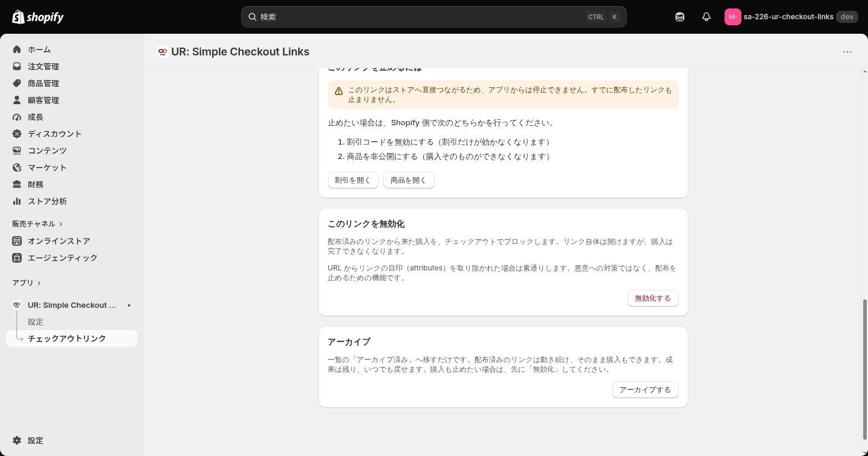Click the finance bank icon

coord(17,184)
